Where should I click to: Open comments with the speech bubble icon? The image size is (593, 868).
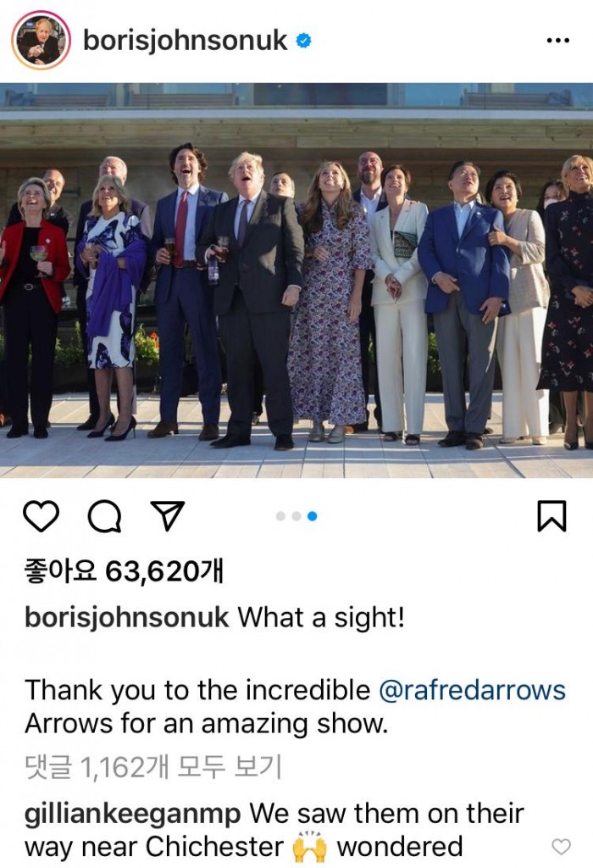[x=104, y=516]
